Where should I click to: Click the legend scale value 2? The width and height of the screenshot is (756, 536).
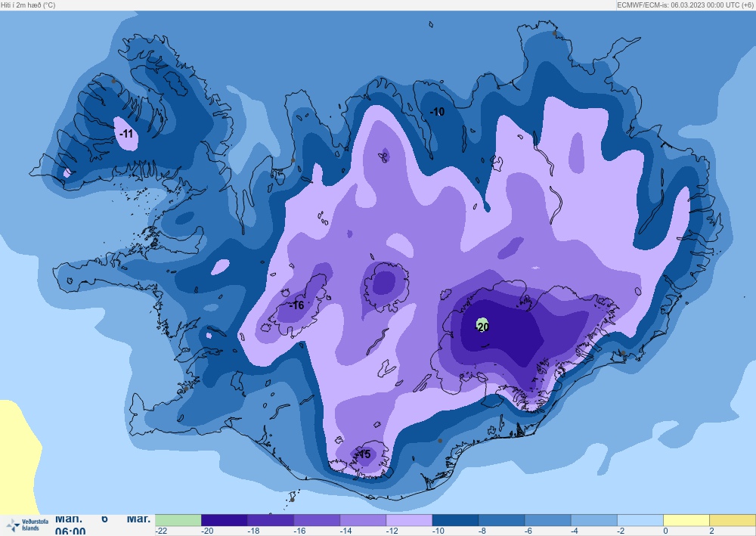point(711,531)
